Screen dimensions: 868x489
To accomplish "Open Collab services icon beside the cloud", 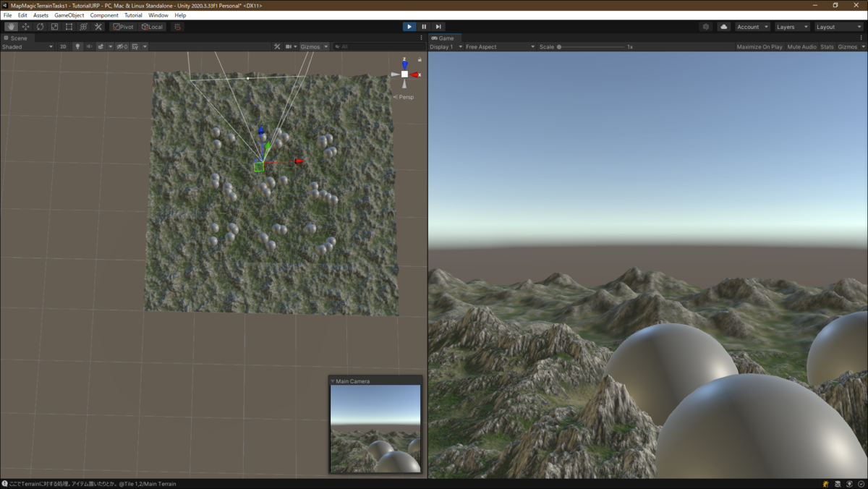I will [706, 27].
